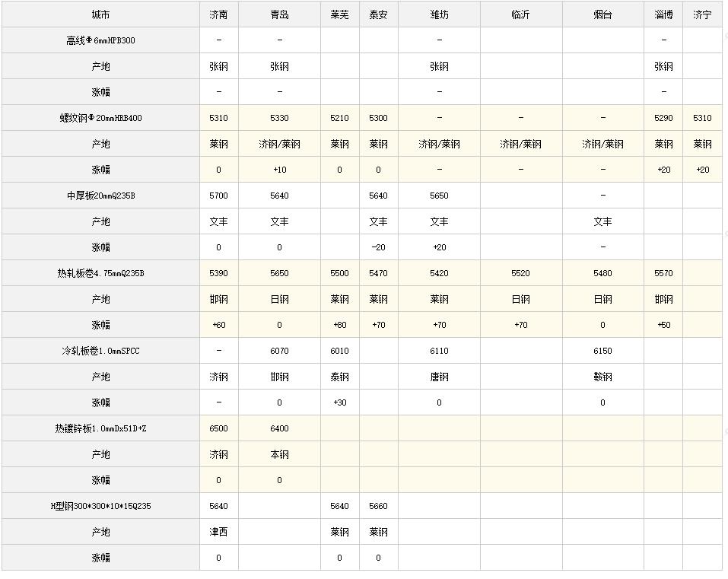728x579 pixels.
Task: Select the 5390 hot-rolled price for 济南
Action: [x=218, y=273]
